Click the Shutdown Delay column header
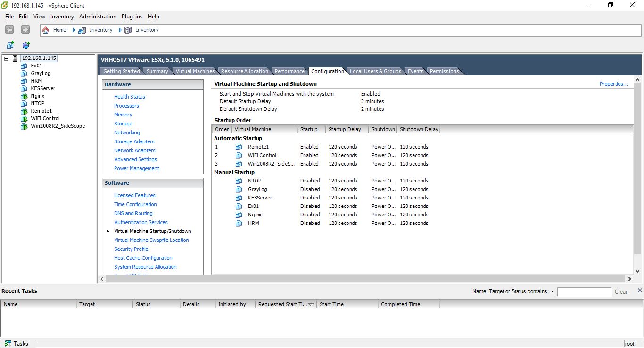The height and width of the screenshot is (348, 644). [x=418, y=129]
